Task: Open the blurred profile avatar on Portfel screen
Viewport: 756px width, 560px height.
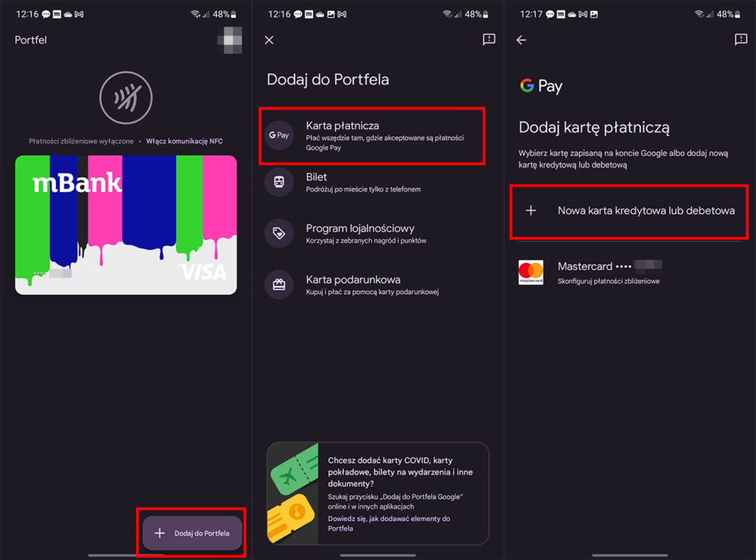Action: tap(230, 40)
